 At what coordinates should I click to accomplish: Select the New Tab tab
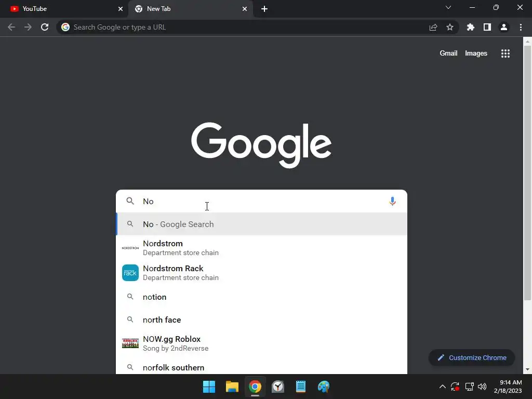tap(191, 9)
